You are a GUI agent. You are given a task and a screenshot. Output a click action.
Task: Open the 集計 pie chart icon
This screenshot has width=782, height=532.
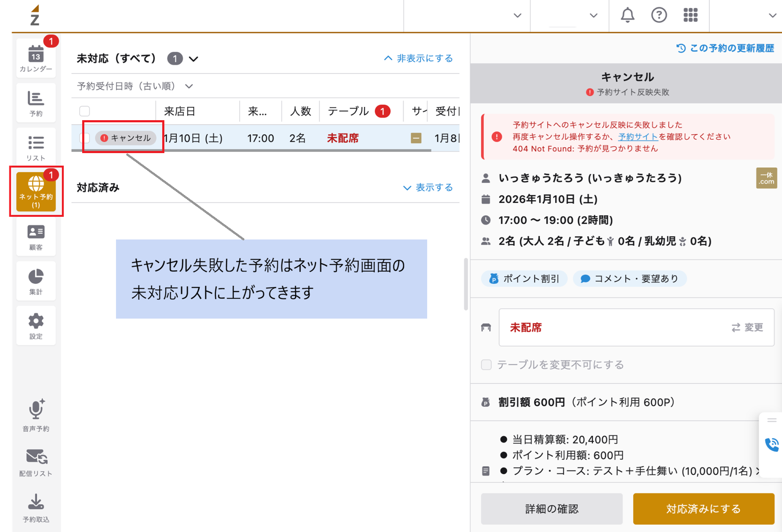tap(36, 281)
